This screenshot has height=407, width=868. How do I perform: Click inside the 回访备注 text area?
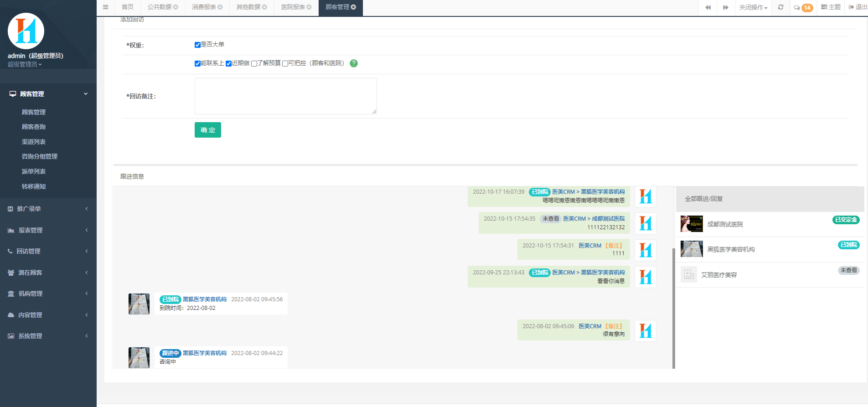285,96
